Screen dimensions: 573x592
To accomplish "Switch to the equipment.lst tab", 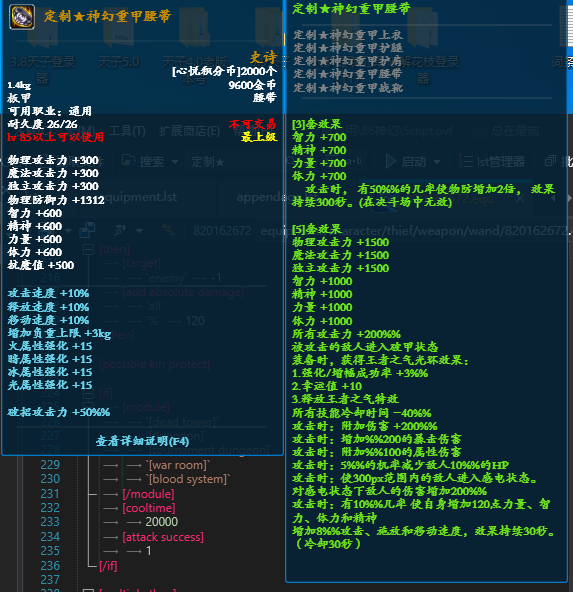I will 139,197.
